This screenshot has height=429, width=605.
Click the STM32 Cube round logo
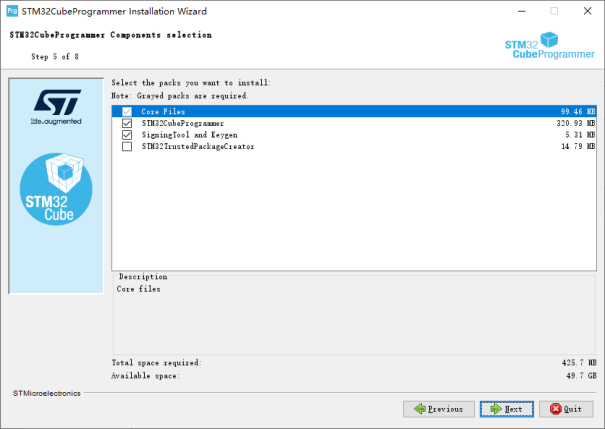click(56, 189)
